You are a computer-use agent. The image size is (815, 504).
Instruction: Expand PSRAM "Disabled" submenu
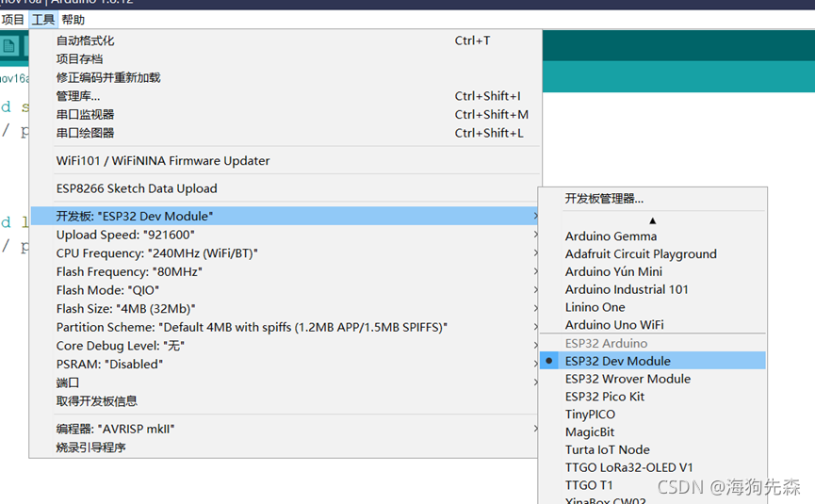[x=285, y=365]
